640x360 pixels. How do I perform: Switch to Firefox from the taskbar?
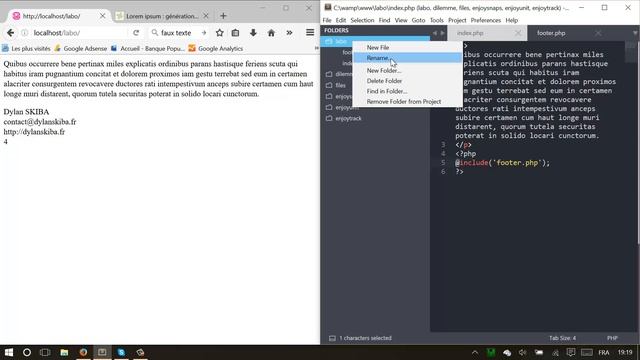(x=83, y=352)
